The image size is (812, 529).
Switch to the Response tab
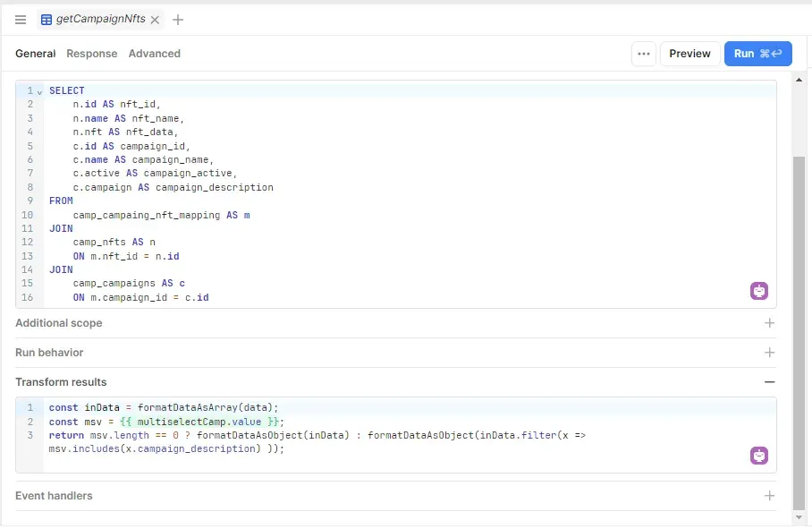coord(91,54)
